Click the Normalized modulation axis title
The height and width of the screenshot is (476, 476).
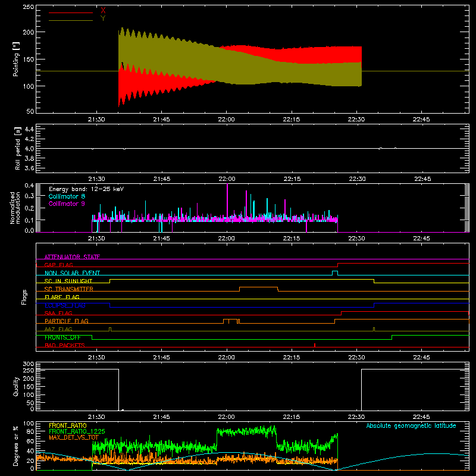(x=15, y=208)
